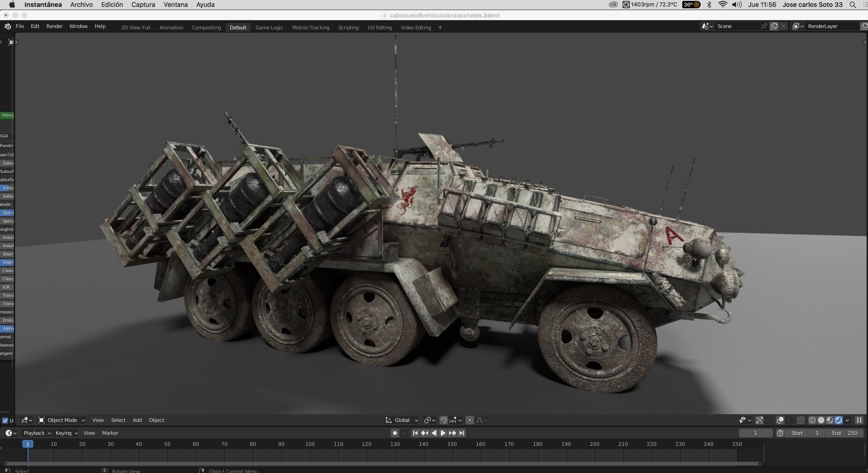Jump to the last frame
This screenshot has width=868, height=473.
coord(462,433)
